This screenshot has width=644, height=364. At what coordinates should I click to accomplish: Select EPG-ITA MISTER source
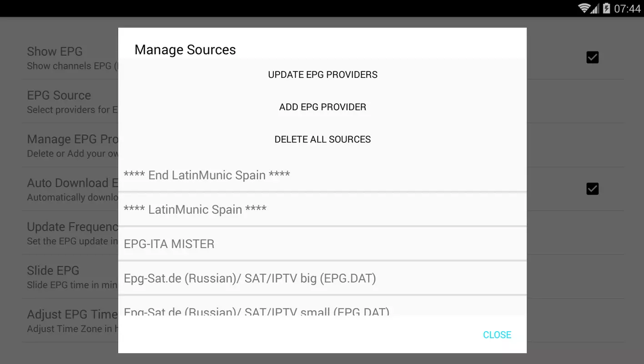[x=322, y=244]
